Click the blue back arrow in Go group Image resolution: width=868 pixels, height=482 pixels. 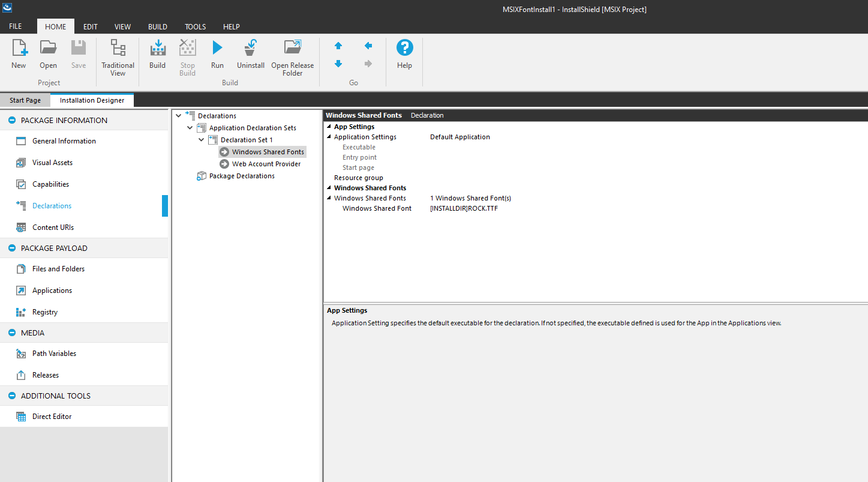coord(368,46)
